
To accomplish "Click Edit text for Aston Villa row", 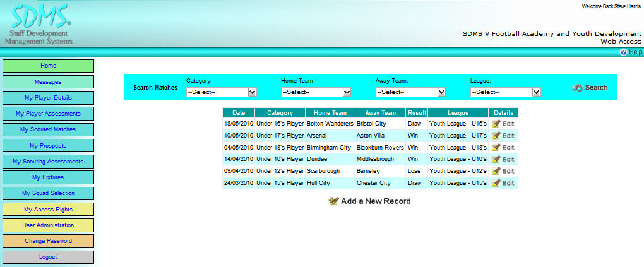I will pos(508,136).
